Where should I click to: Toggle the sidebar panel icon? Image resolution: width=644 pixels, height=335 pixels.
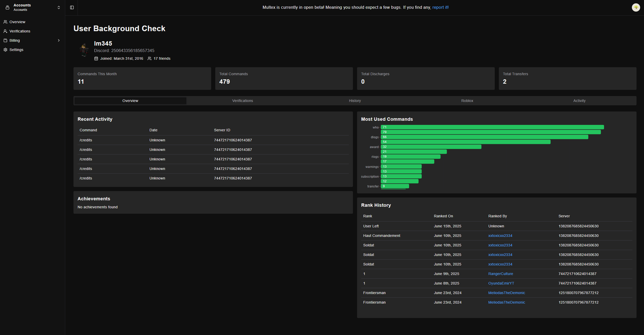(x=72, y=7)
